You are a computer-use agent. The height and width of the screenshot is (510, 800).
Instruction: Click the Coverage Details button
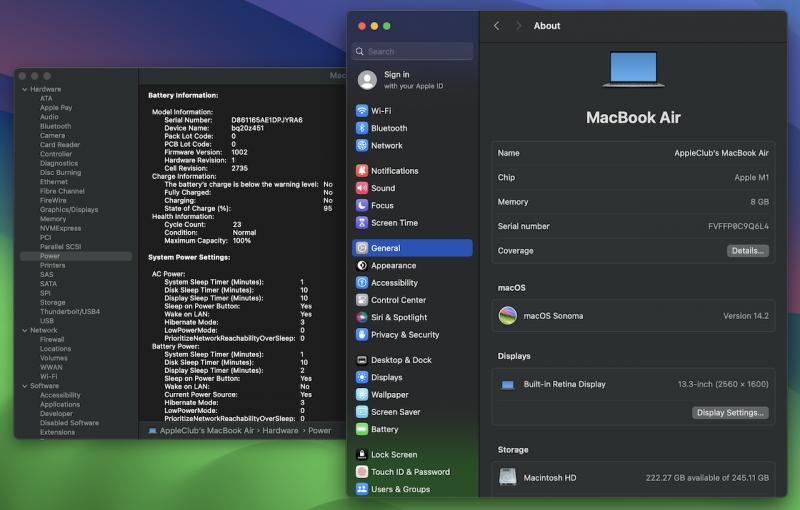tap(747, 251)
